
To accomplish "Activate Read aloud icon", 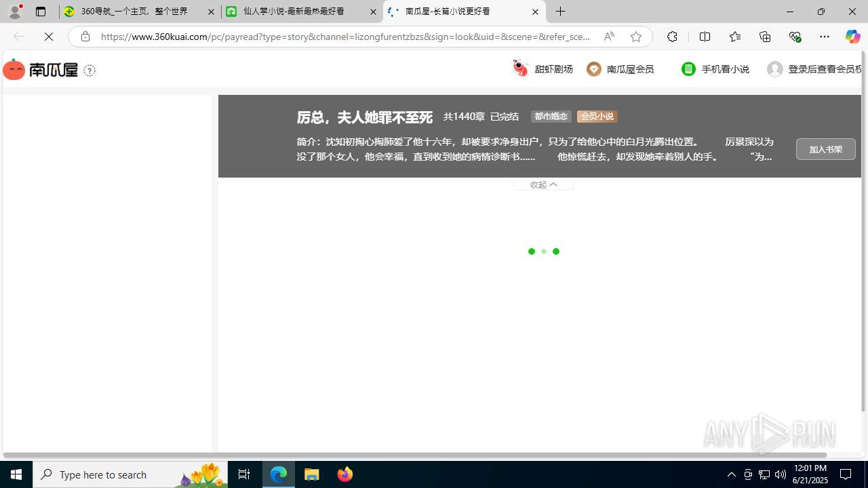I will pyautogui.click(x=609, y=37).
